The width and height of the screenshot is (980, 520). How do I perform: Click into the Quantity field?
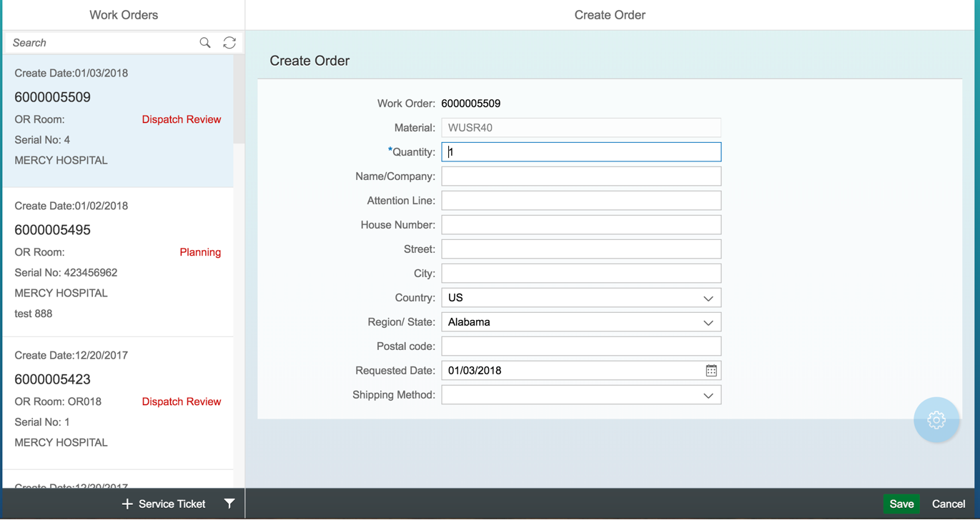click(581, 152)
